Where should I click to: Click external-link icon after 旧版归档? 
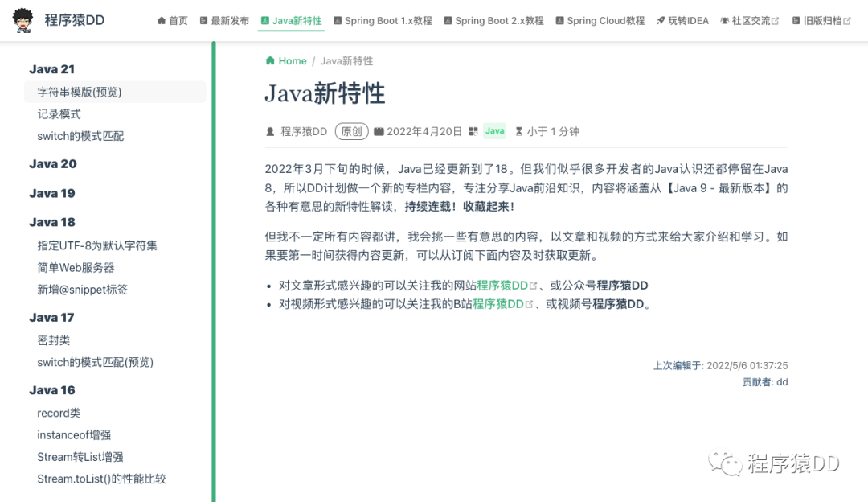pos(848,21)
